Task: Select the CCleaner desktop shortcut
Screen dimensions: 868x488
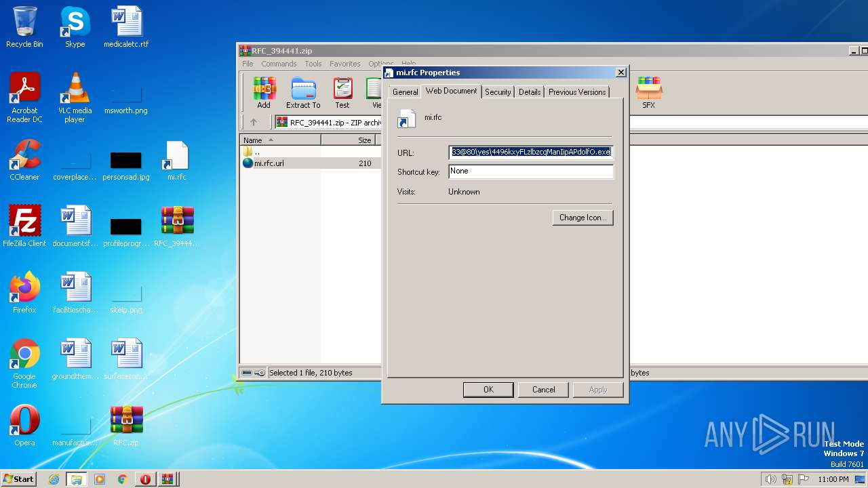Action: [x=24, y=160]
